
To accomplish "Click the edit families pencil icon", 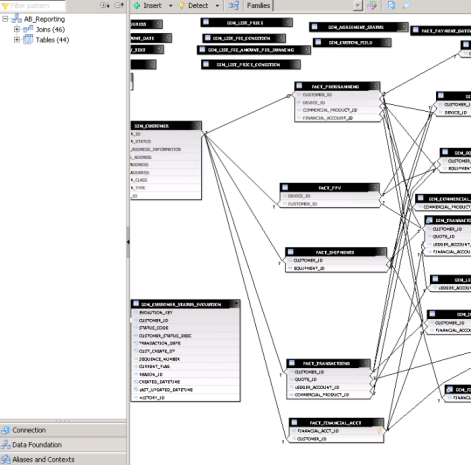I will click(x=372, y=5).
